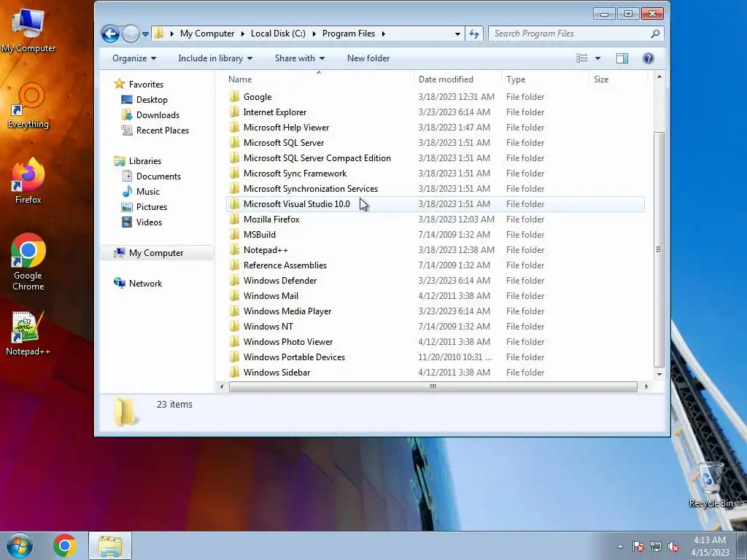The image size is (747, 560).
Task: Select Recent Places icon in sidebar
Action: tap(127, 130)
